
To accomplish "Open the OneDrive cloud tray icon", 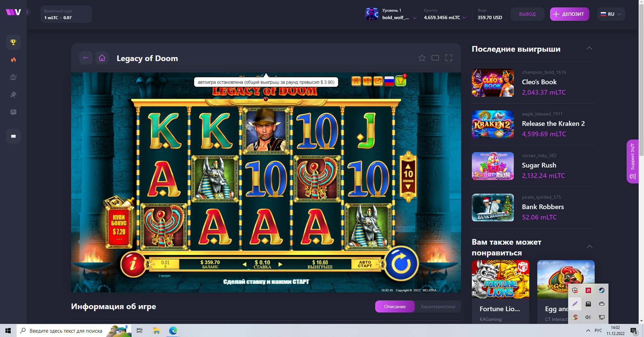I will [601, 304].
